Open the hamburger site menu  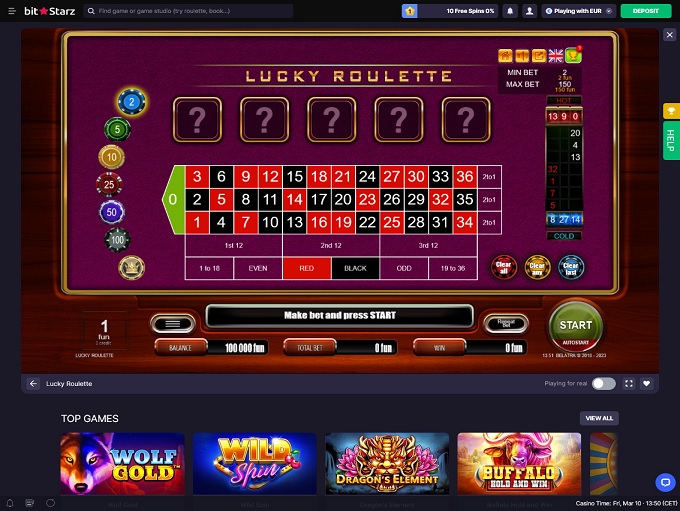(12, 11)
